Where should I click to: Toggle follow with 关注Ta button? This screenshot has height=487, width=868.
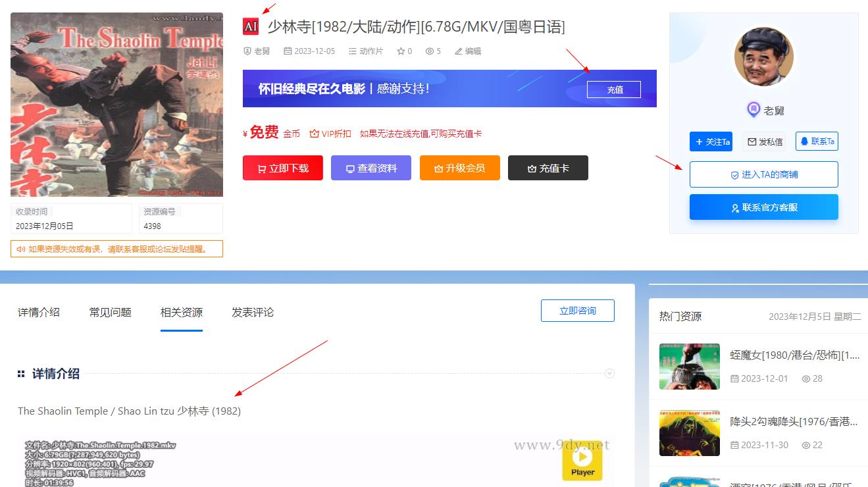(x=711, y=141)
